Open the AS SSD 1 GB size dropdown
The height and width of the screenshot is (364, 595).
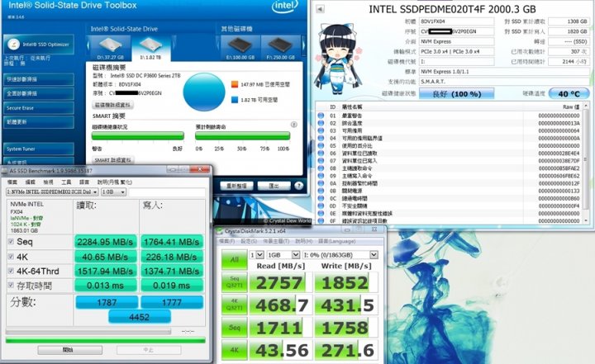(113, 192)
